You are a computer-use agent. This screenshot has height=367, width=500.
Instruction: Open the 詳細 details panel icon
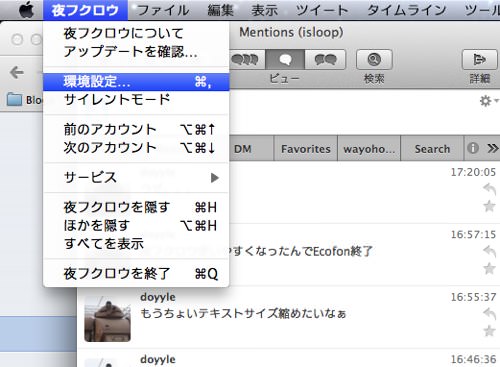pyautogui.click(x=479, y=60)
